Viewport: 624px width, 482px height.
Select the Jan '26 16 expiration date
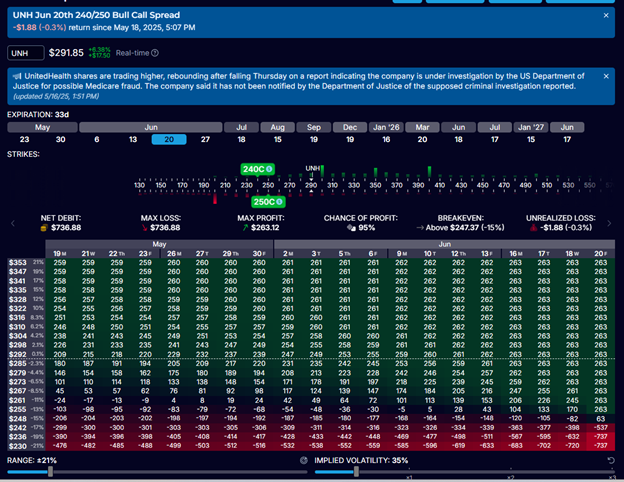(386, 139)
